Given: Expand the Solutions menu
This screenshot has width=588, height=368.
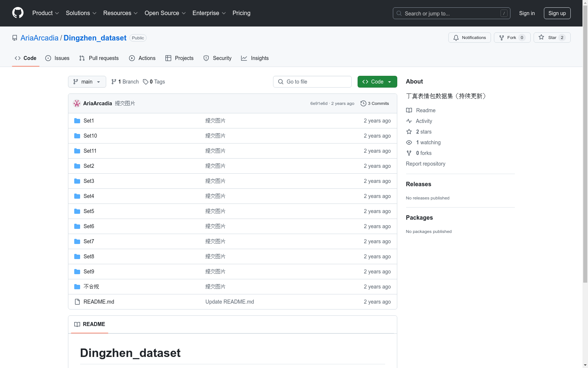Looking at the screenshot, I should (x=81, y=13).
